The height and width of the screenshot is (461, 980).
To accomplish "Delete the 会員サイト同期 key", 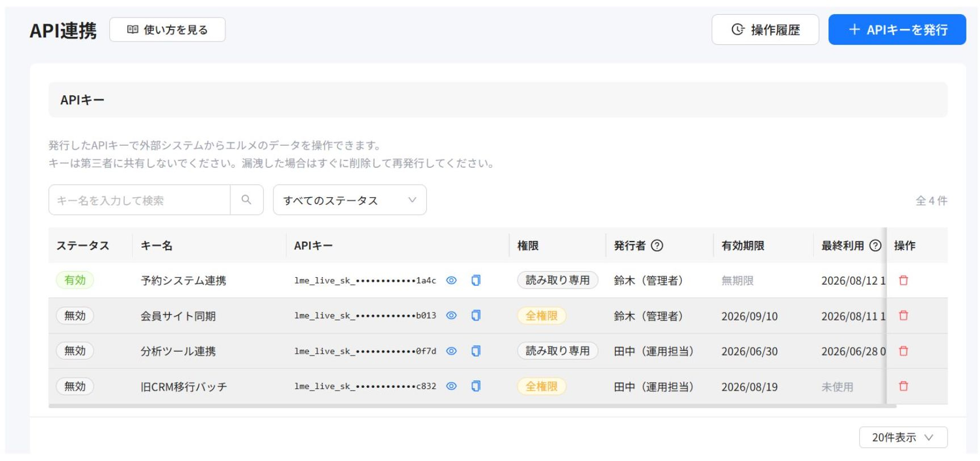I will (x=903, y=315).
